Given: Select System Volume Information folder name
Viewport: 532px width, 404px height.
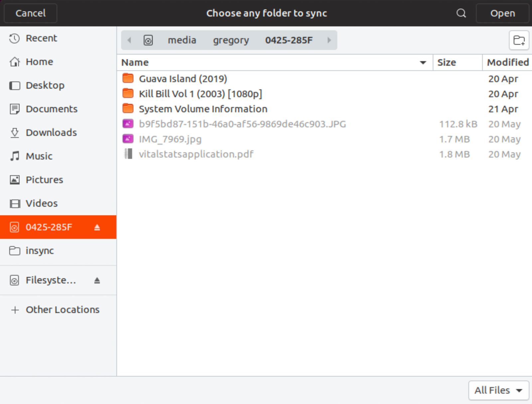Looking at the screenshot, I should [203, 109].
